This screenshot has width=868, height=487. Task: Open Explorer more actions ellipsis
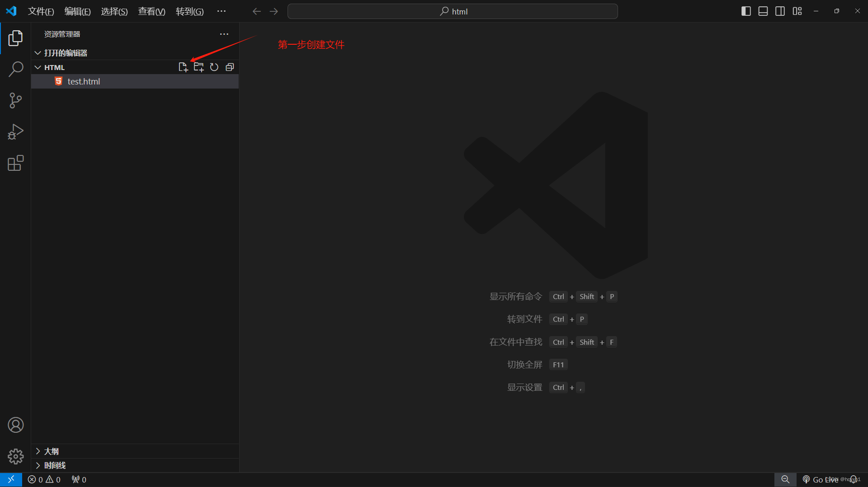(x=224, y=34)
